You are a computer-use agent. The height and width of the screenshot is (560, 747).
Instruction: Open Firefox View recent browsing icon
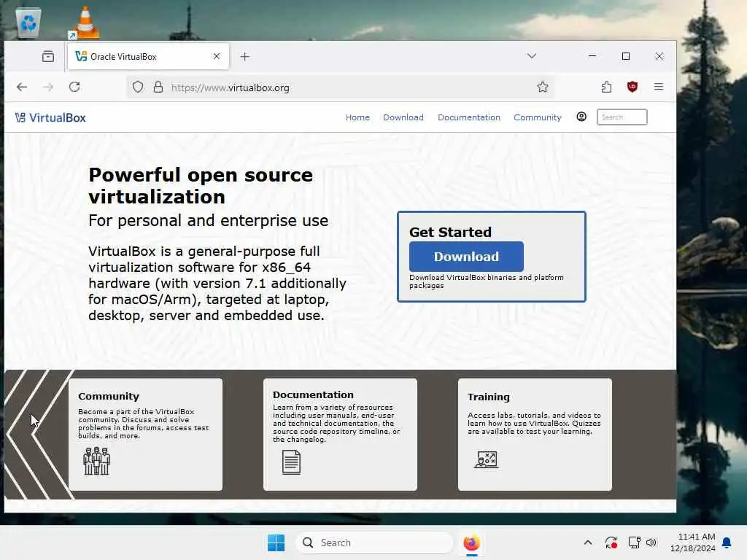click(x=48, y=57)
